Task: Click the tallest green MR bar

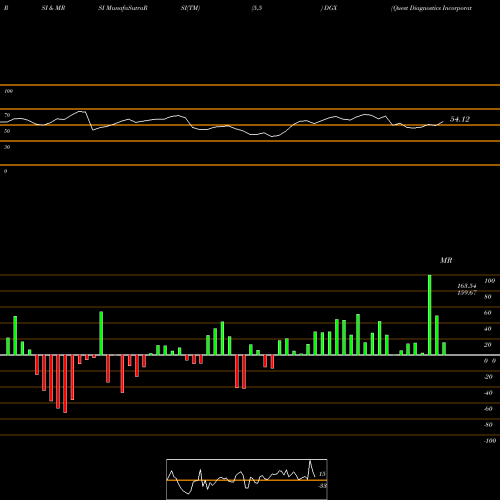Action: tap(429, 315)
